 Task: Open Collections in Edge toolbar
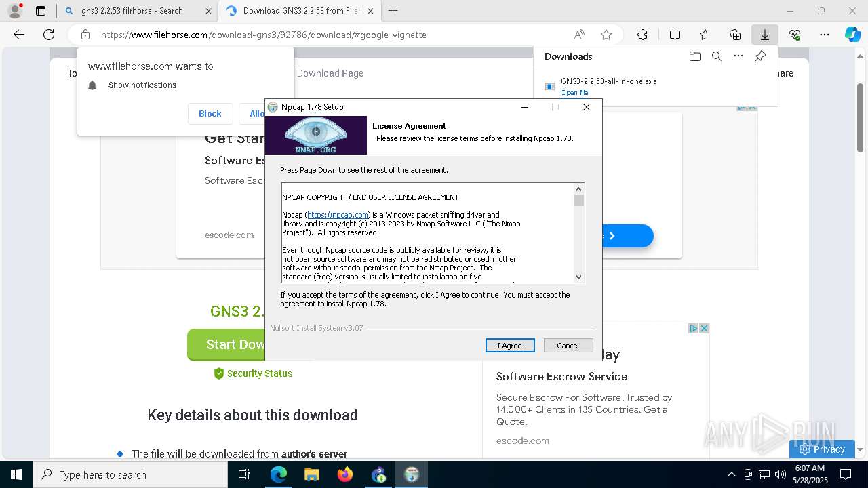[x=735, y=35]
